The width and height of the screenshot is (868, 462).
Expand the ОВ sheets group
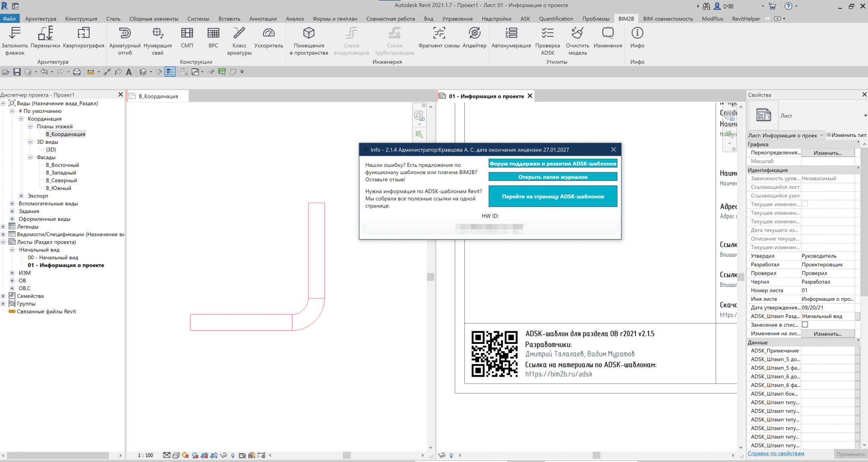click(12, 281)
